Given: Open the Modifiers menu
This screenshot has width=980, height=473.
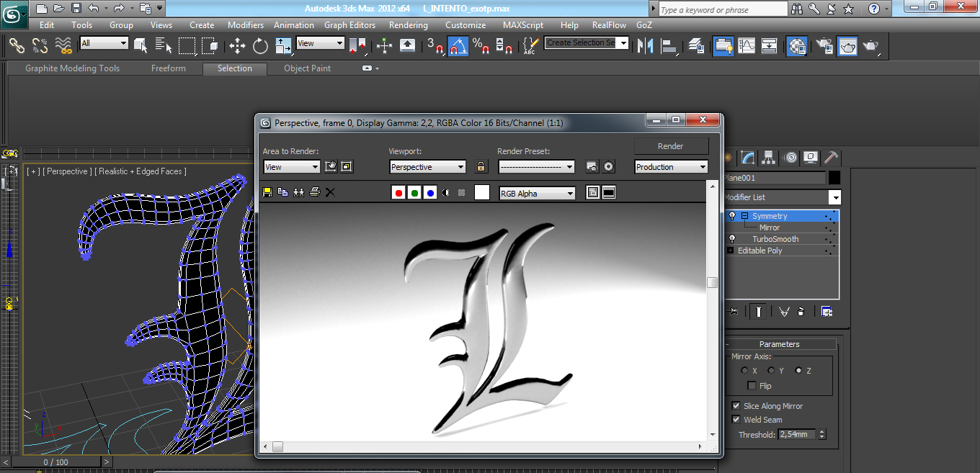Looking at the screenshot, I should [246, 24].
